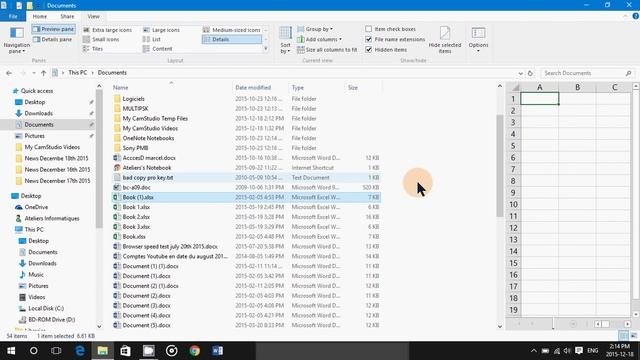Select Medium-sized icons layout
640x360 pixels.
tap(232, 30)
